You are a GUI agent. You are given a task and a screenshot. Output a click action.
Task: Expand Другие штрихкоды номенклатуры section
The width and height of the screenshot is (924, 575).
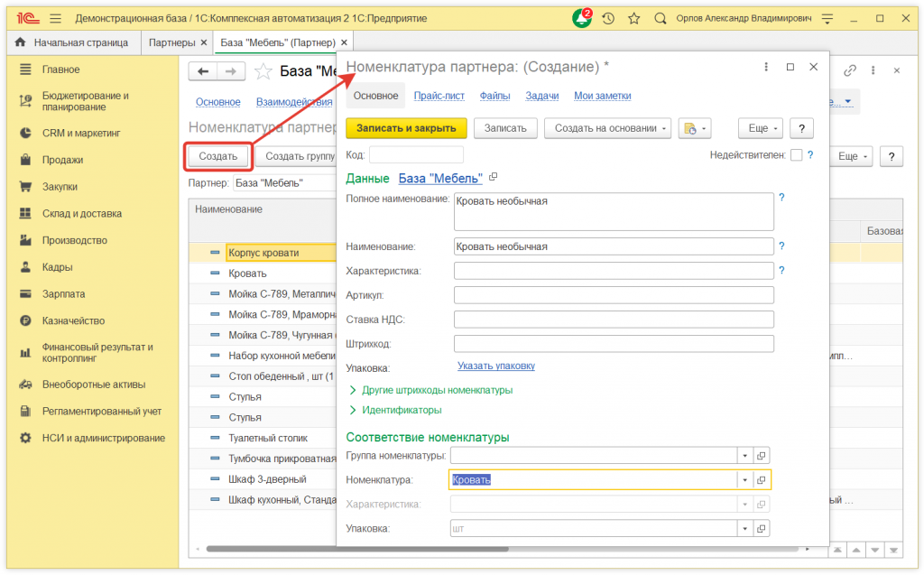tap(437, 390)
